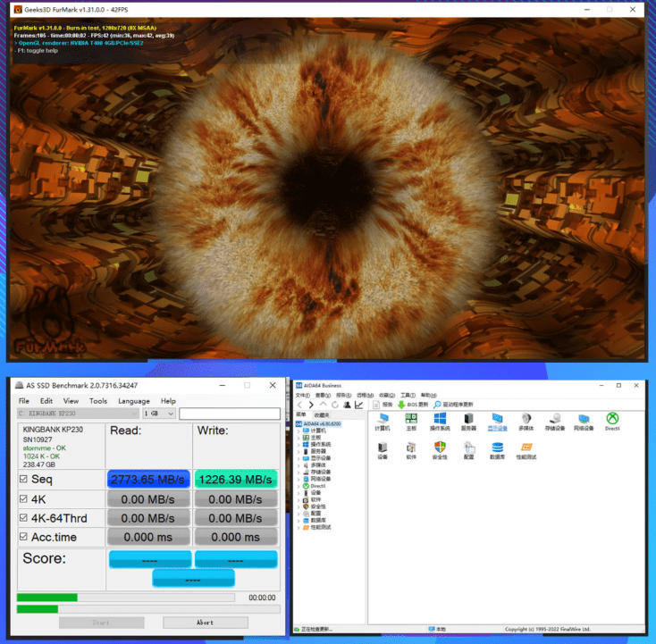Click the empty text field beside 1 GB

[229, 414]
